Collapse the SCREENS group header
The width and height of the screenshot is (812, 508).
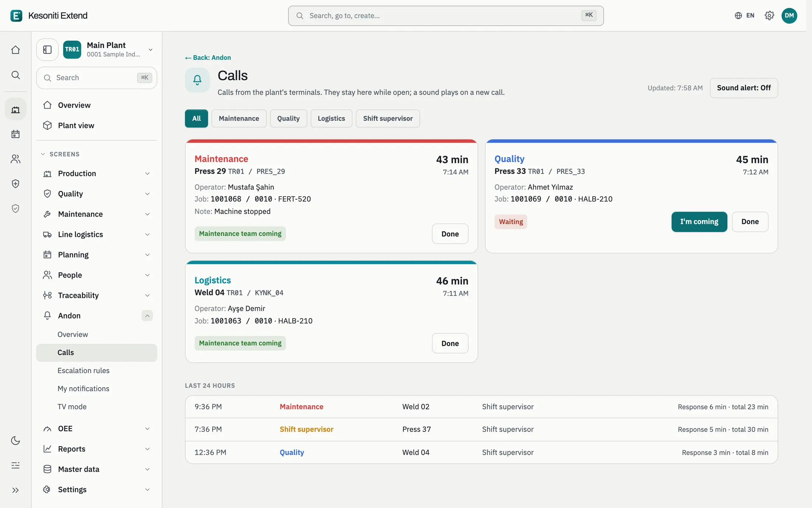coord(60,154)
